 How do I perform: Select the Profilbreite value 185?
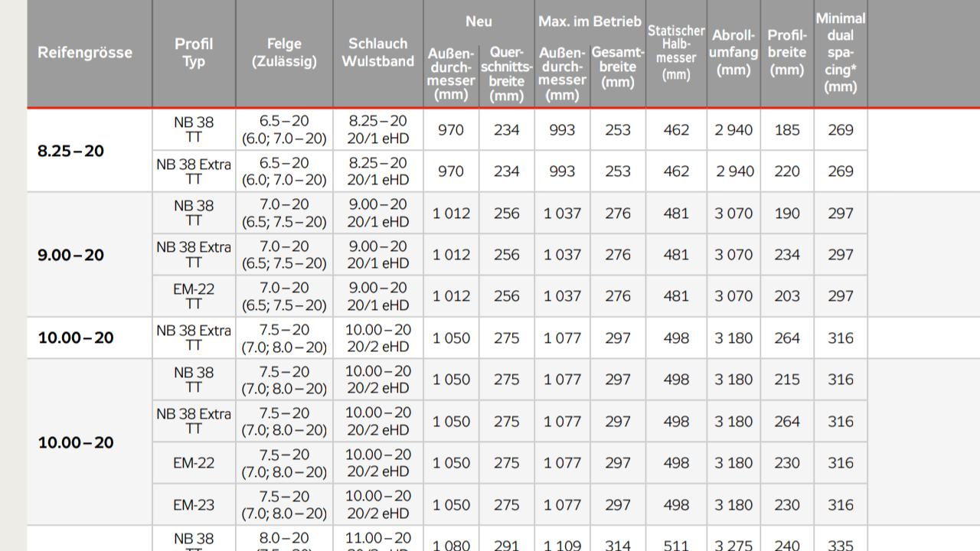click(x=787, y=130)
